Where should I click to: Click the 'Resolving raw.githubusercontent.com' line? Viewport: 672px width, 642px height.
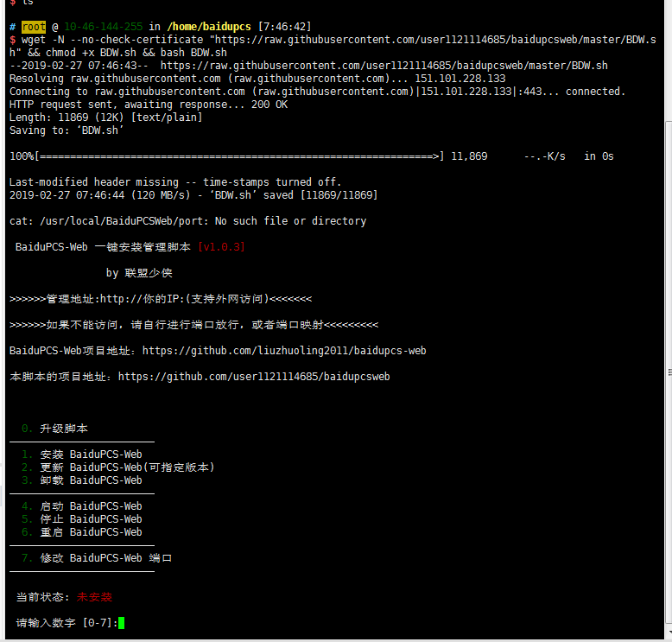(x=257, y=79)
